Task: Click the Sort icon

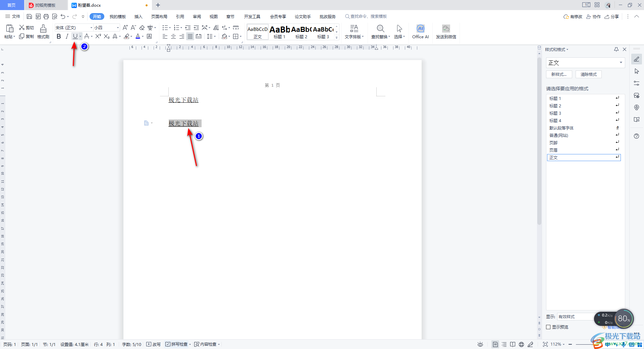Action: point(216,28)
